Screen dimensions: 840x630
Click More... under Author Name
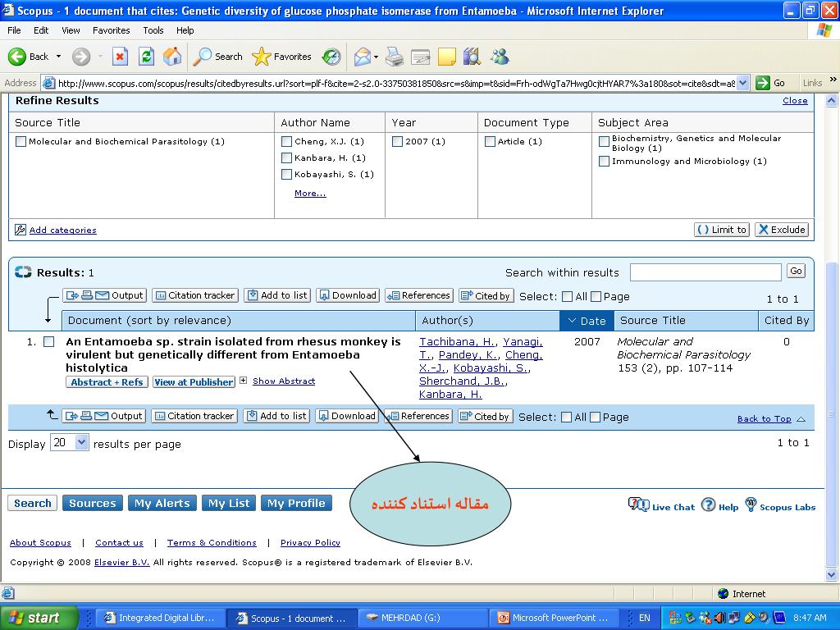click(310, 194)
